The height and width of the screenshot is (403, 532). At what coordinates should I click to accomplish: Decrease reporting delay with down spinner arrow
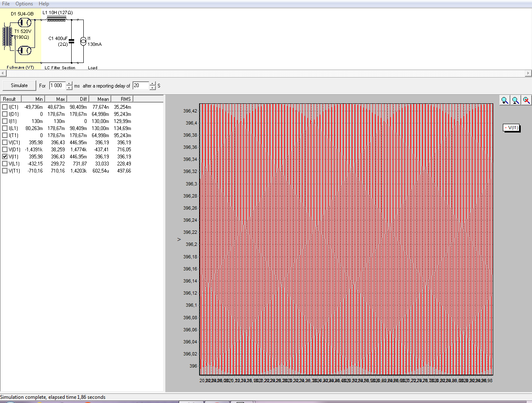coord(152,88)
